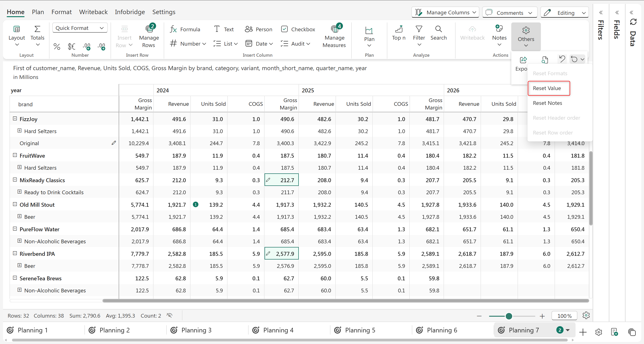Expand Beer under Old Mill Stout
Viewport: 644px width, 344px height.
point(19,216)
